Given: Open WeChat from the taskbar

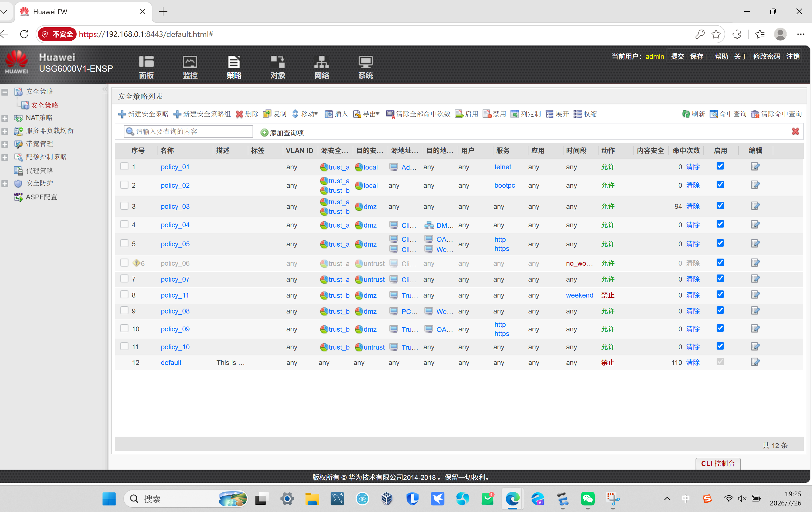Looking at the screenshot, I should pyautogui.click(x=587, y=499).
